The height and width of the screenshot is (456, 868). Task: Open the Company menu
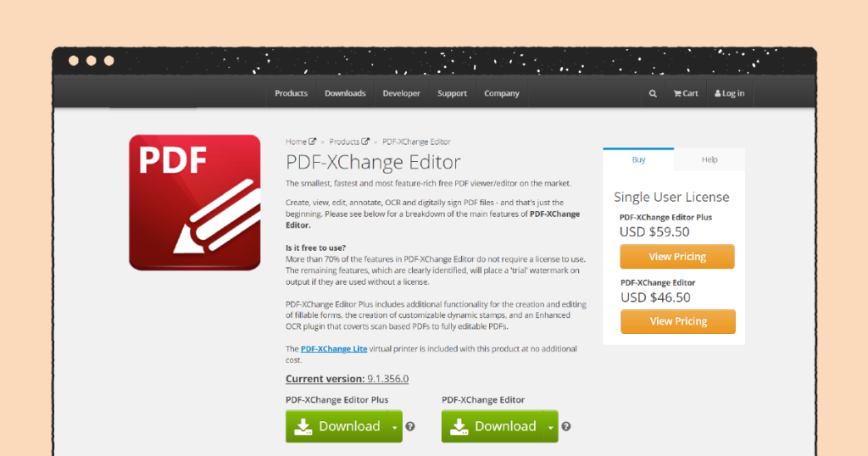[502, 93]
